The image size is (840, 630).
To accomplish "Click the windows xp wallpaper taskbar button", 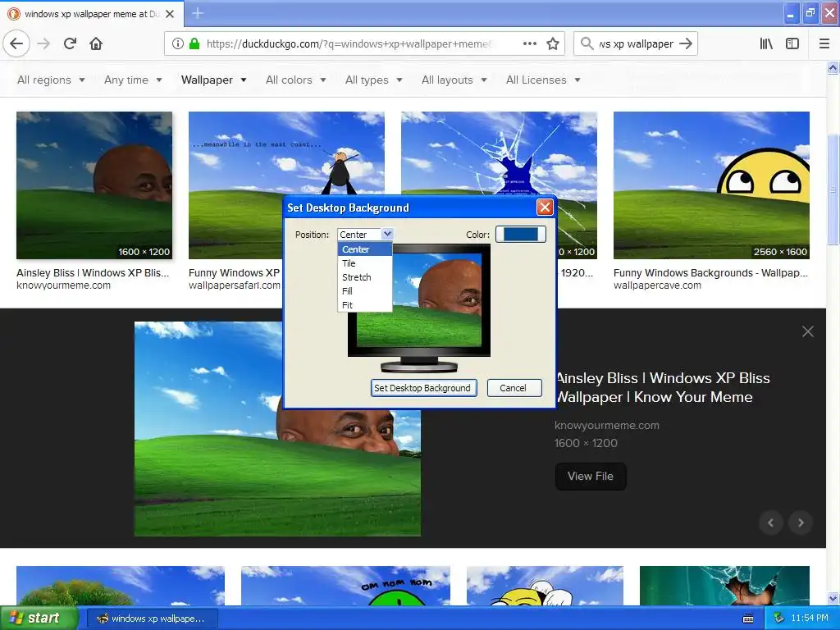I will click(152, 619).
